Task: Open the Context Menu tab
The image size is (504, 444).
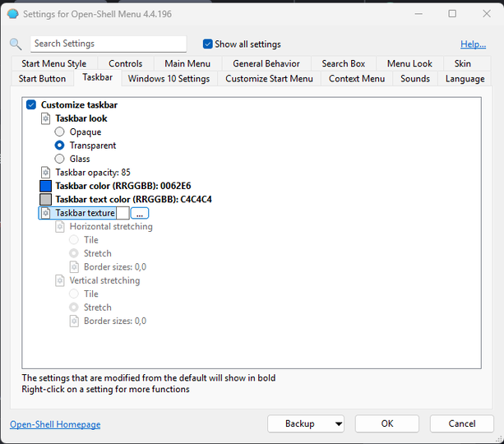Action: pos(357,79)
